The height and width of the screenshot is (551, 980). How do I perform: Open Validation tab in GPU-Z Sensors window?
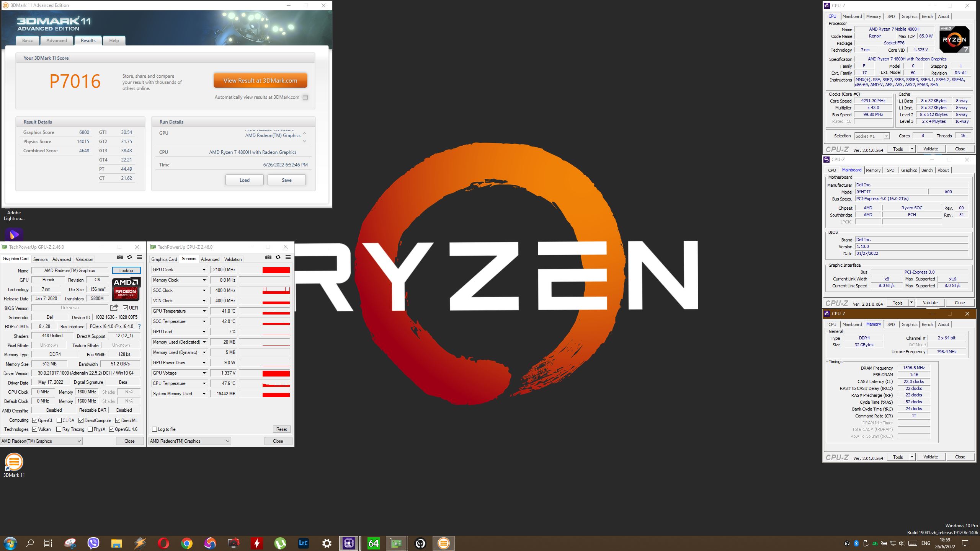coord(233,259)
